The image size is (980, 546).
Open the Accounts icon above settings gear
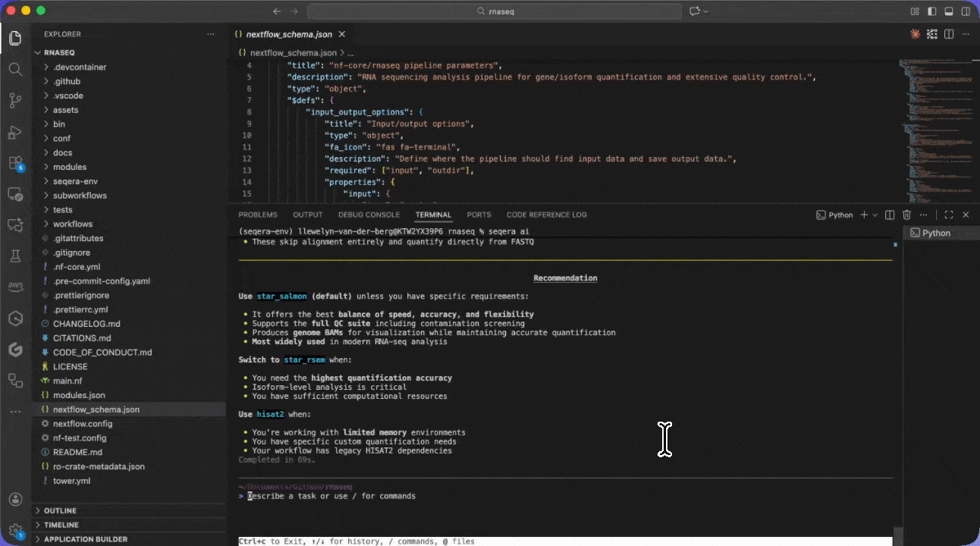tap(15, 499)
